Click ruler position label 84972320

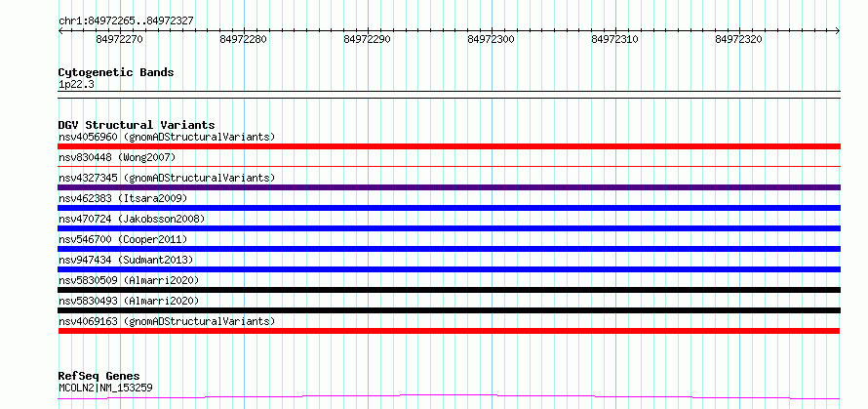coord(739,39)
